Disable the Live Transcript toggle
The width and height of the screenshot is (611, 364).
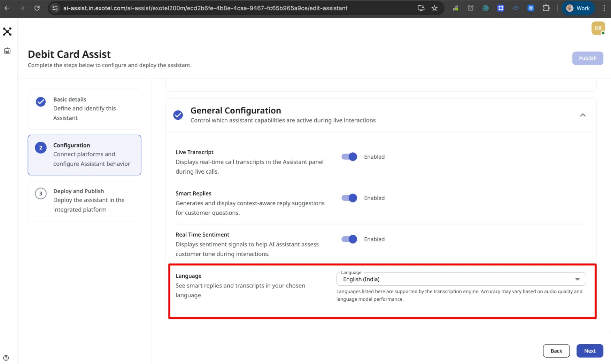coord(349,157)
